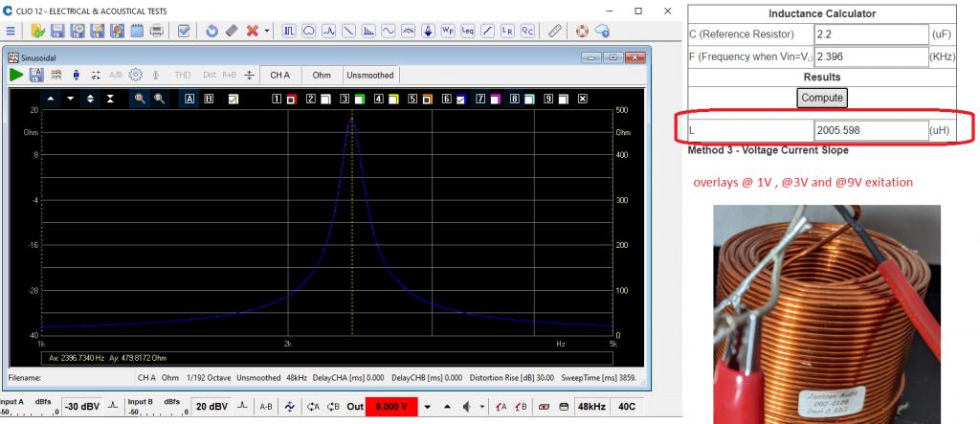This screenshot has height=424, width=980.
Task: Decrease output level with down arrow
Action: [428, 407]
